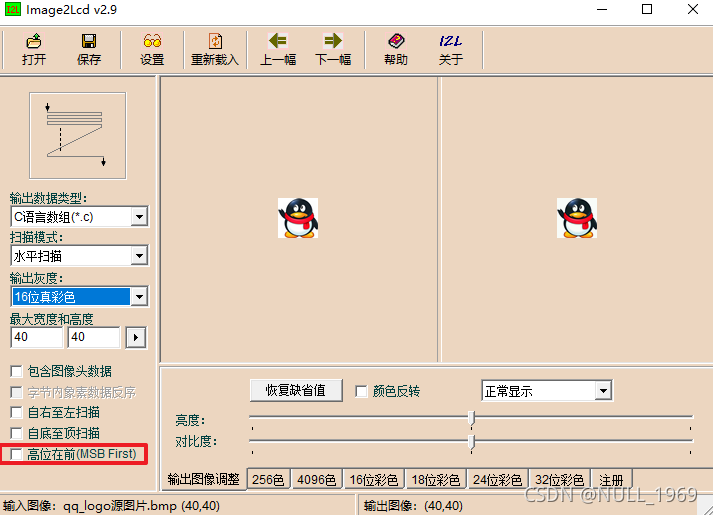Click the scan direction diagram preview
This screenshot has width=713, height=515.
coord(78,135)
